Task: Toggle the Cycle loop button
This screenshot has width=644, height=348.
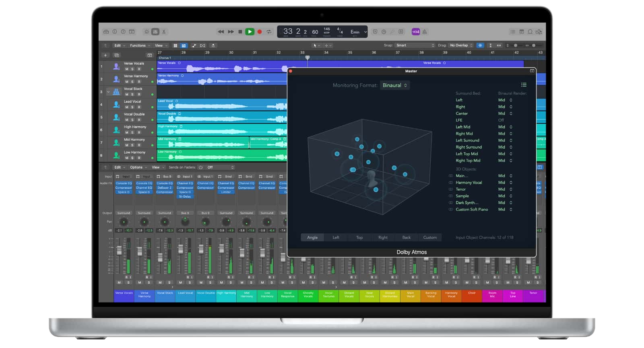Action: 269,32
